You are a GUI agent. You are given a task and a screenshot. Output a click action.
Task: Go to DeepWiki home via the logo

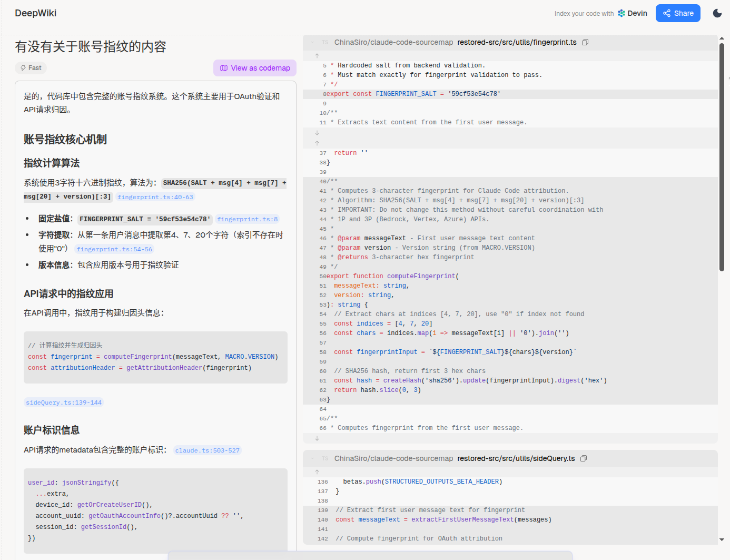[36, 13]
